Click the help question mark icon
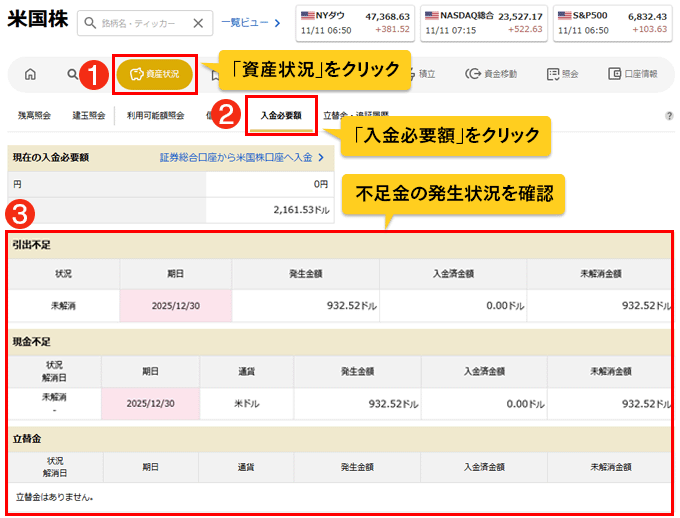 click(669, 116)
